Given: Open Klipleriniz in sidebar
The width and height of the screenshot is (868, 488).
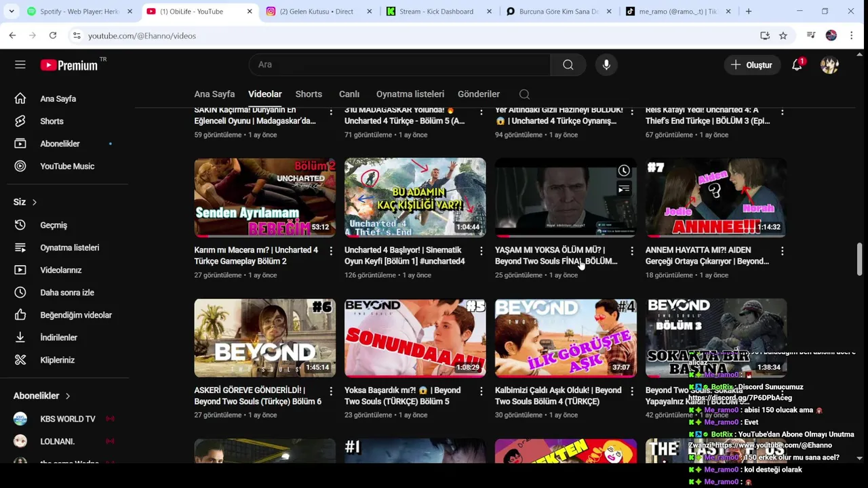Looking at the screenshot, I should pyautogui.click(x=64, y=360).
